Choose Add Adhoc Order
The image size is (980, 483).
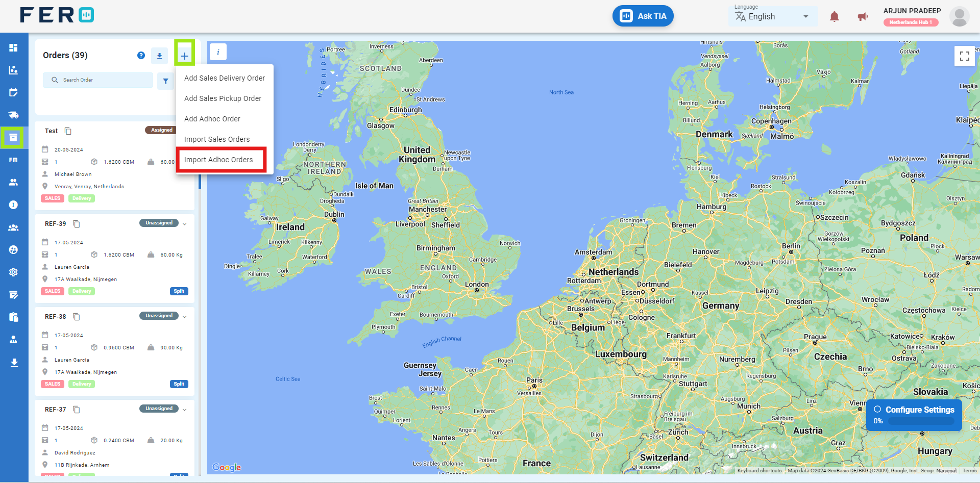[x=225, y=119]
